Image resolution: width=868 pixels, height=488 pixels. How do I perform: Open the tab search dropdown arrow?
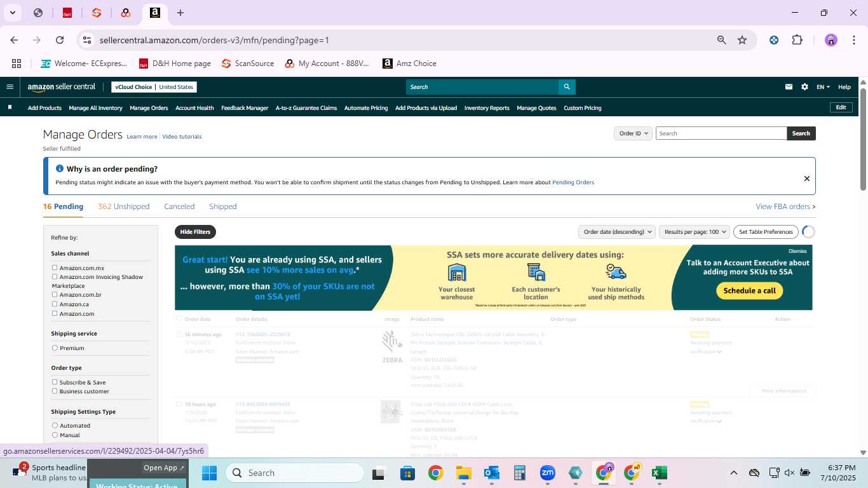click(x=12, y=13)
